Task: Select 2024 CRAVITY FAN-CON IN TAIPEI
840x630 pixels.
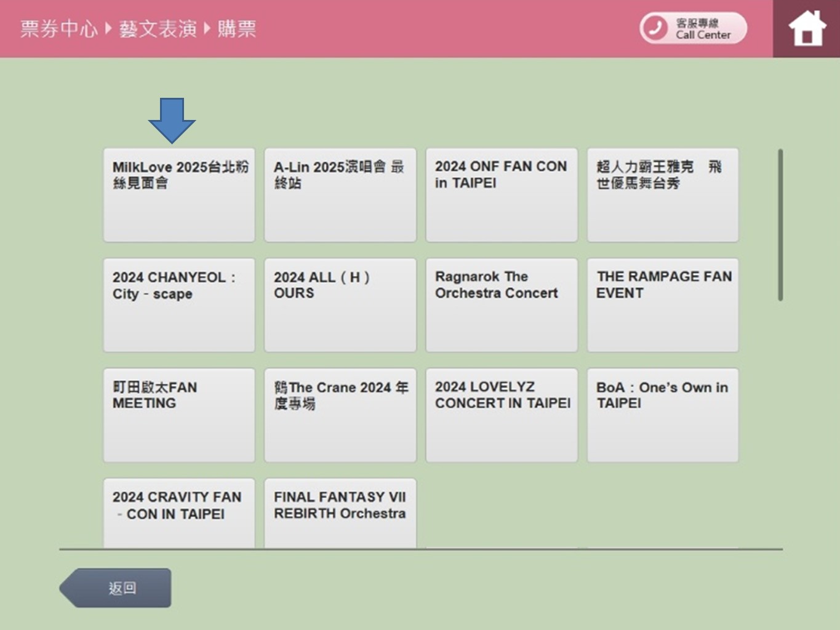Action: pyautogui.click(x=179, y=512)
